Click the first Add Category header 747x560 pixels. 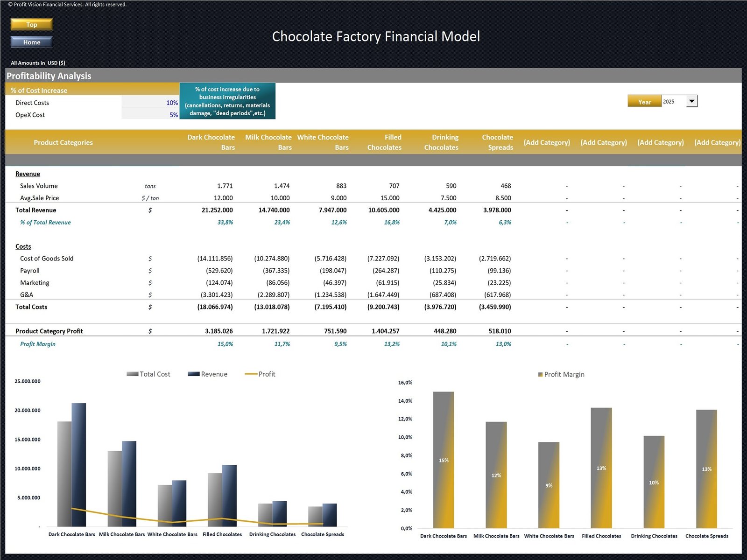coord(547,142)
